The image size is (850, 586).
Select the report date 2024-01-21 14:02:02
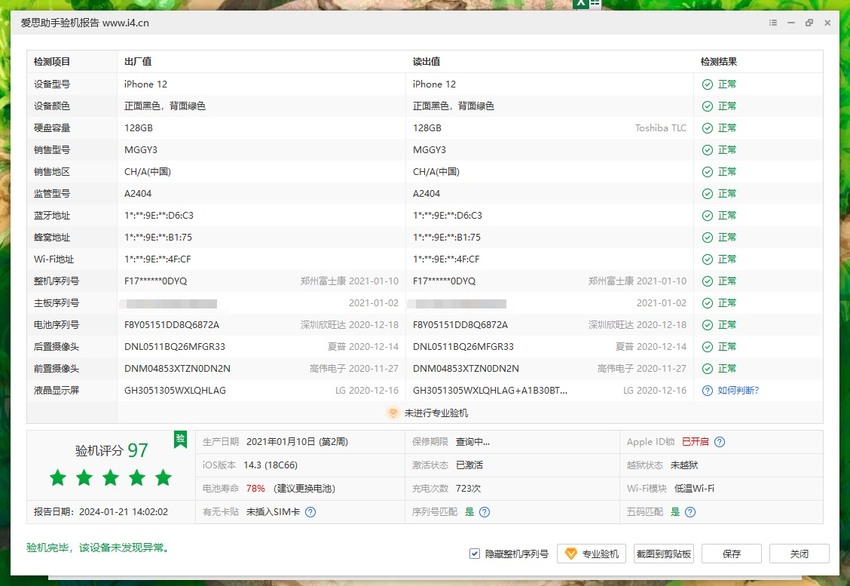tap(124, 512)
